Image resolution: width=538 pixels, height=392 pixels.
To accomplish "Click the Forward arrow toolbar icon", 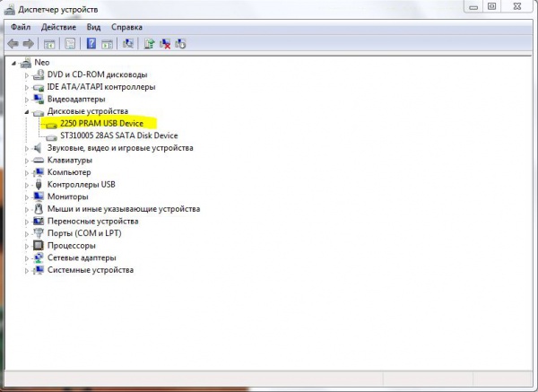I will click(28, 44).
